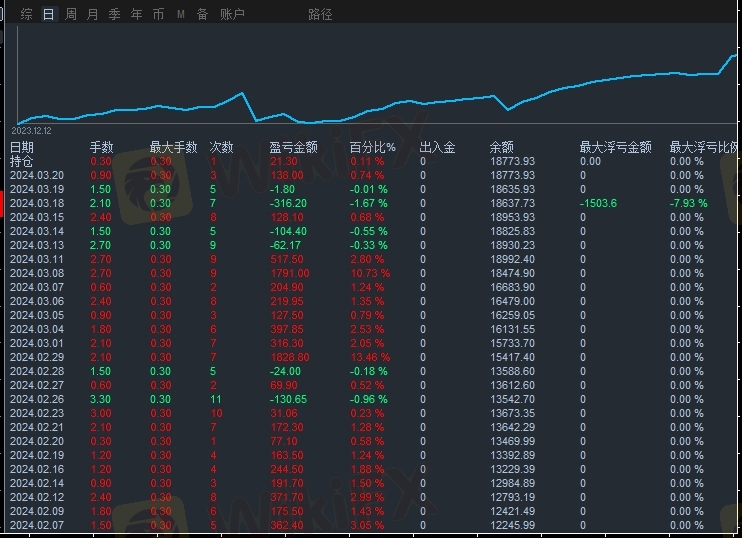Sort by the 日期 column header
Image resolution: width=742 pixels, height=538 pixels.
click(x=22, y=147)
